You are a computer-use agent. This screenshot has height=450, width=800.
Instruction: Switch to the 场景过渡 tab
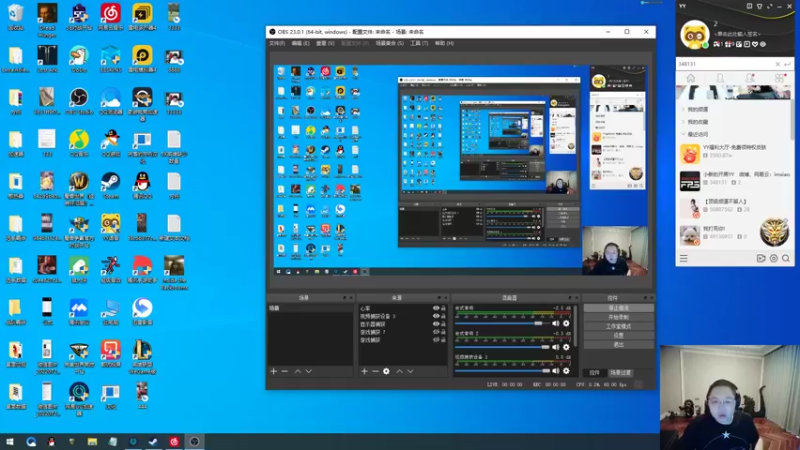(x=620, y=373)
